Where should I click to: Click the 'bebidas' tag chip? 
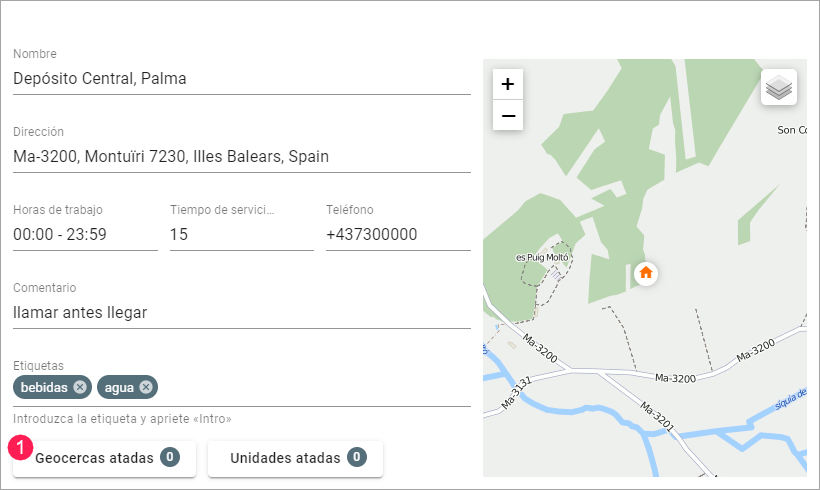tap(44, 387)
